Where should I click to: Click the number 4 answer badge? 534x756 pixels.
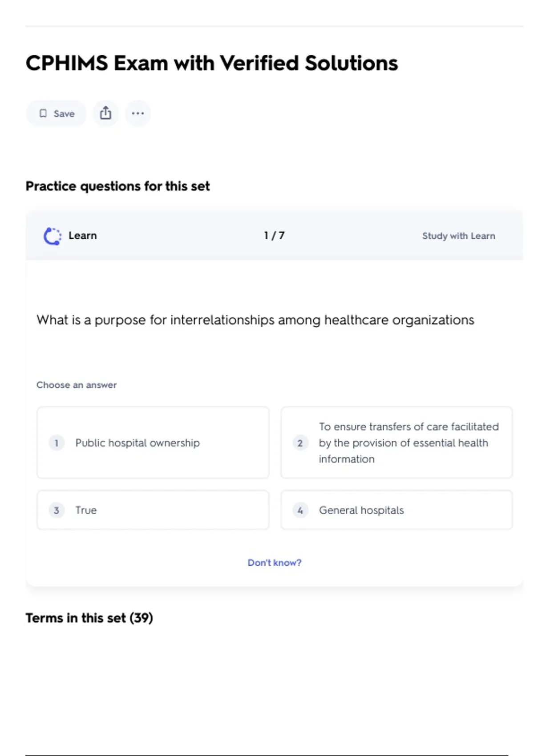300,510
